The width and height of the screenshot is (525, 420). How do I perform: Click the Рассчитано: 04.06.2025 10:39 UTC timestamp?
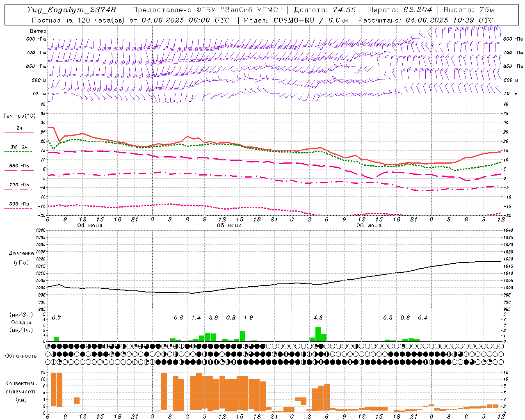[426, 20]
